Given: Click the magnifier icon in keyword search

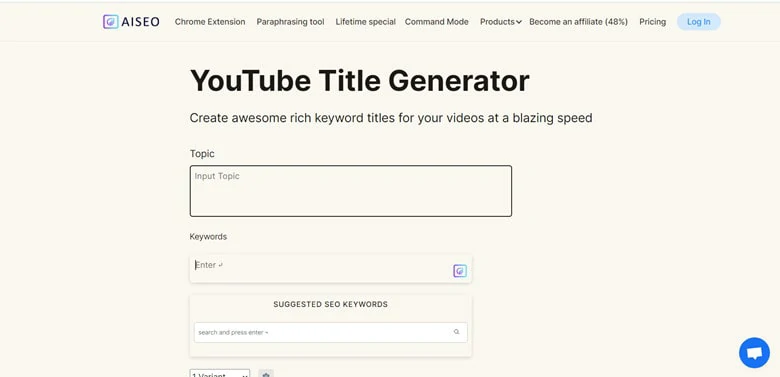Looking at the screenshot, I should [457, 332].
